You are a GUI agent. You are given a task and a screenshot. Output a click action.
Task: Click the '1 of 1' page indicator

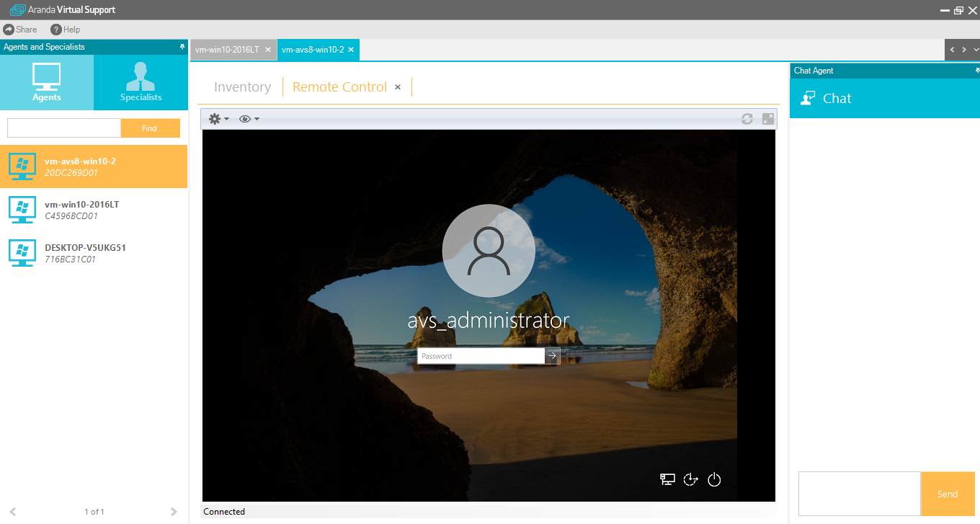click(x=94, y=512)
